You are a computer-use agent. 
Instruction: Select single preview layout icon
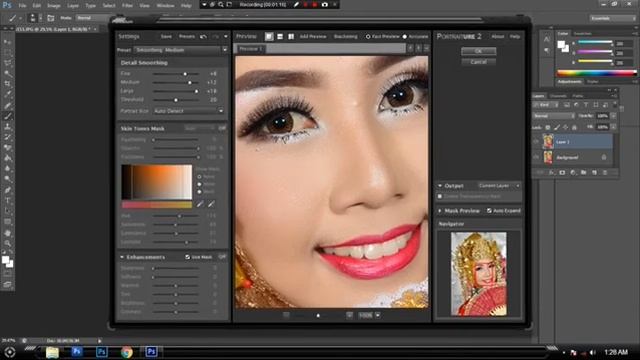click(269, 37)
